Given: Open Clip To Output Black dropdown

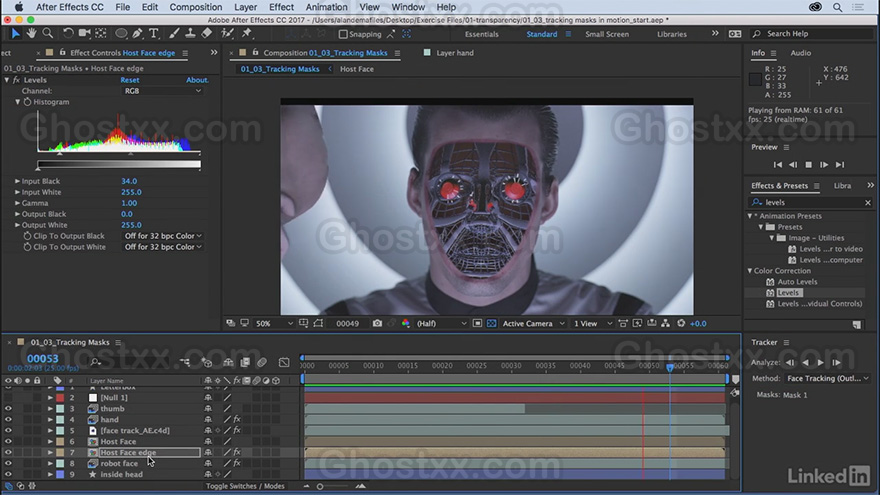Looking at the screenshot, I should [162, 236].
